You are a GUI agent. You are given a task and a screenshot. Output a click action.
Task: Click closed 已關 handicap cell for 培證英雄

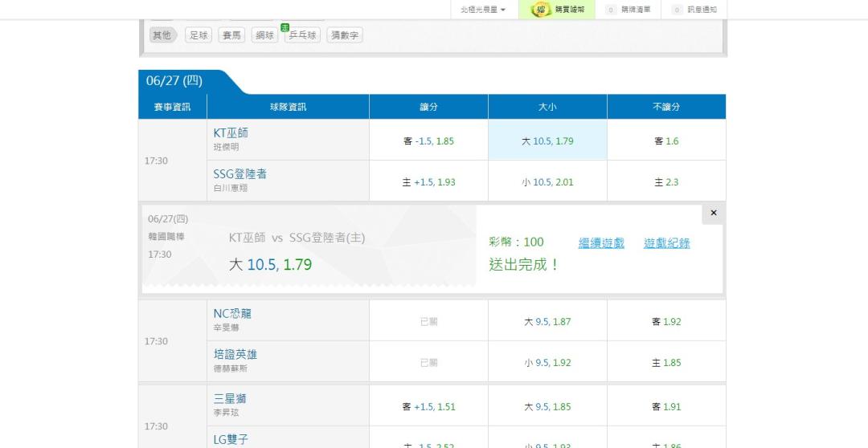point(428,363)
